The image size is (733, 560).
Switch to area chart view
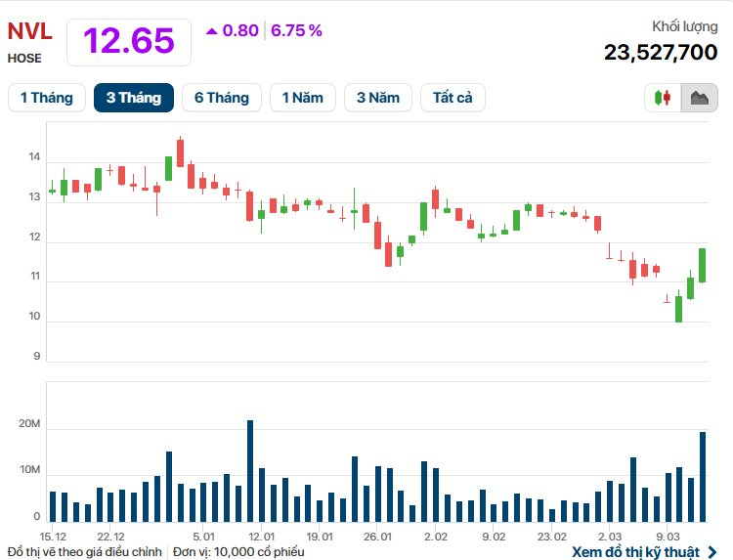click(700, 98)
